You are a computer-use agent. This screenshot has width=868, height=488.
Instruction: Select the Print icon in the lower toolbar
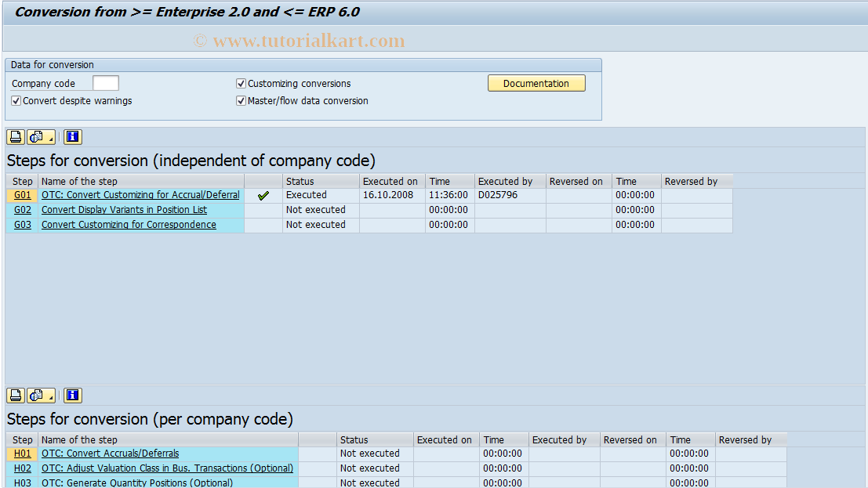pos(15,395)
